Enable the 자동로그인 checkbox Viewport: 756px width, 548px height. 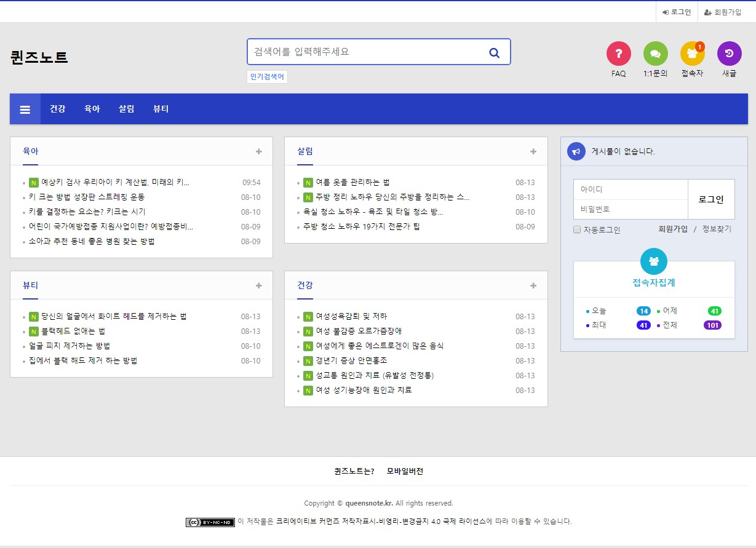(577, 230)
